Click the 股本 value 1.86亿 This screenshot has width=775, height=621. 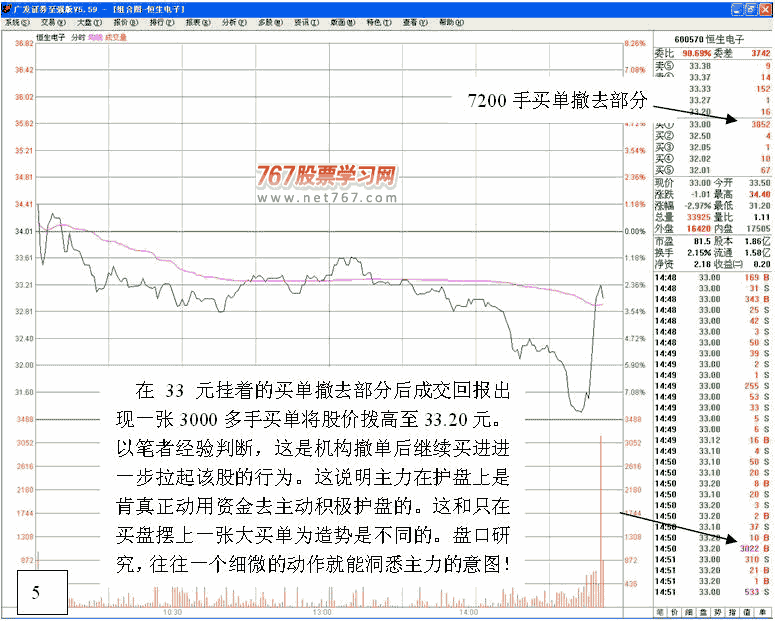tap(758, 242)
